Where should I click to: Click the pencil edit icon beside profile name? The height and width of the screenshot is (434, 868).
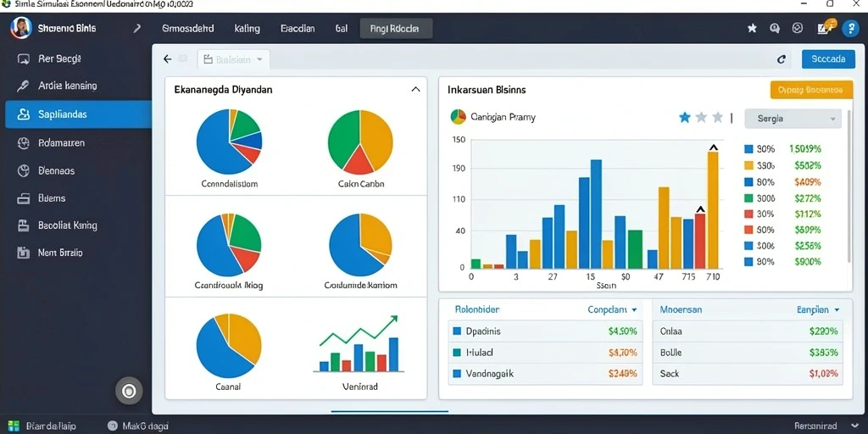(136, 28)
